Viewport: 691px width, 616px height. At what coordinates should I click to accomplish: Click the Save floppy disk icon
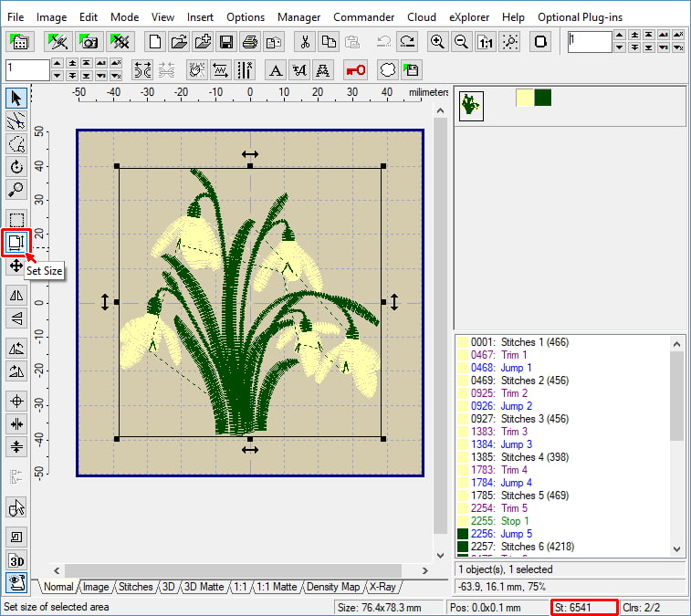point(225,42)
